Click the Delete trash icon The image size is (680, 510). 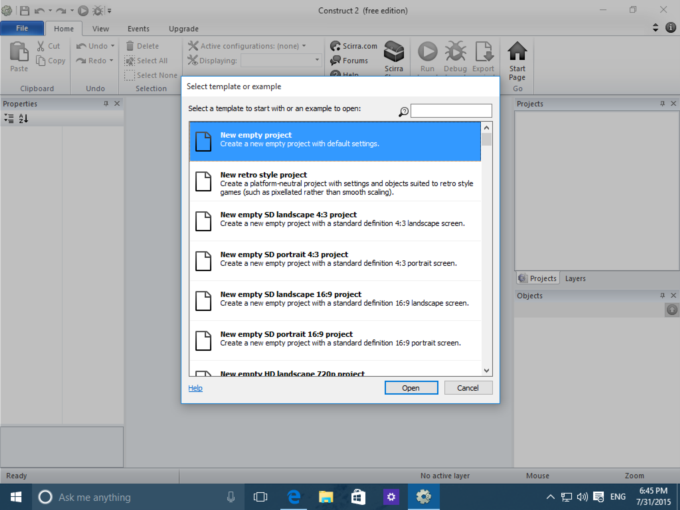pyautogui.click(x=130, y=46)
